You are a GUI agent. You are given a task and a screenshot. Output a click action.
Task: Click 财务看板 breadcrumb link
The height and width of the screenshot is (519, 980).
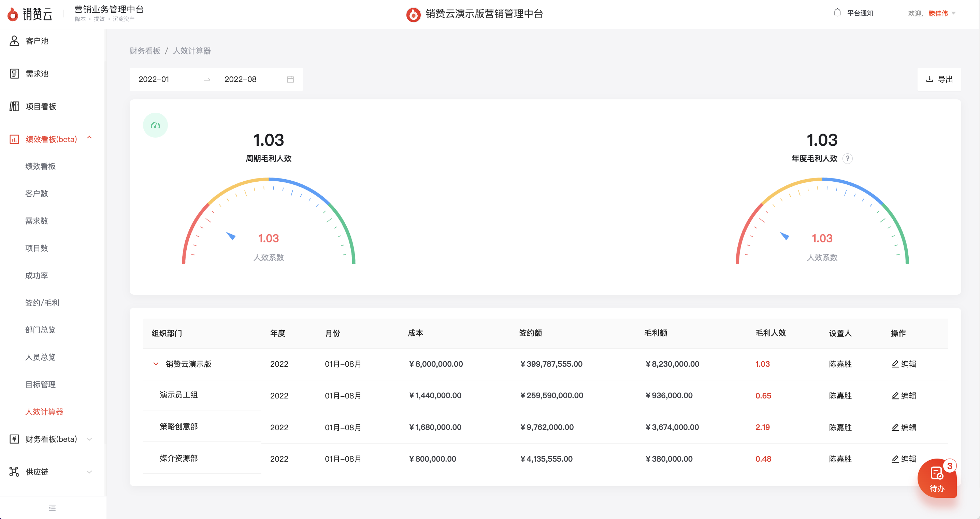145,51
